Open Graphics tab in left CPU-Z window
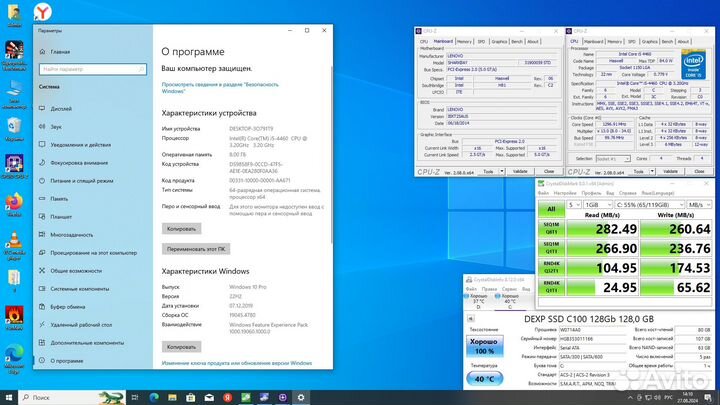The height and width of the screenshot is (405, 720). [x=499, y=41]
